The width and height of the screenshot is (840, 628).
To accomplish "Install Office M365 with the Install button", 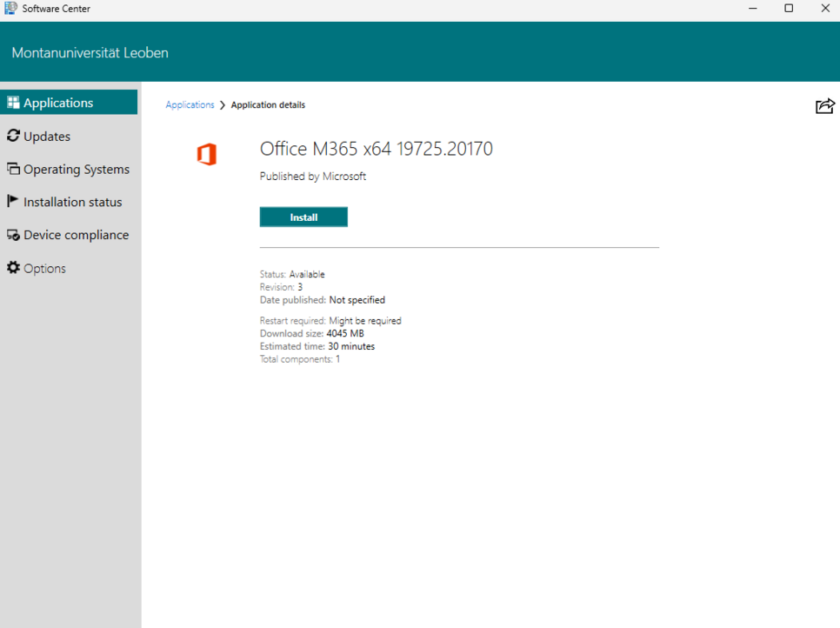I will click(303, 217).
